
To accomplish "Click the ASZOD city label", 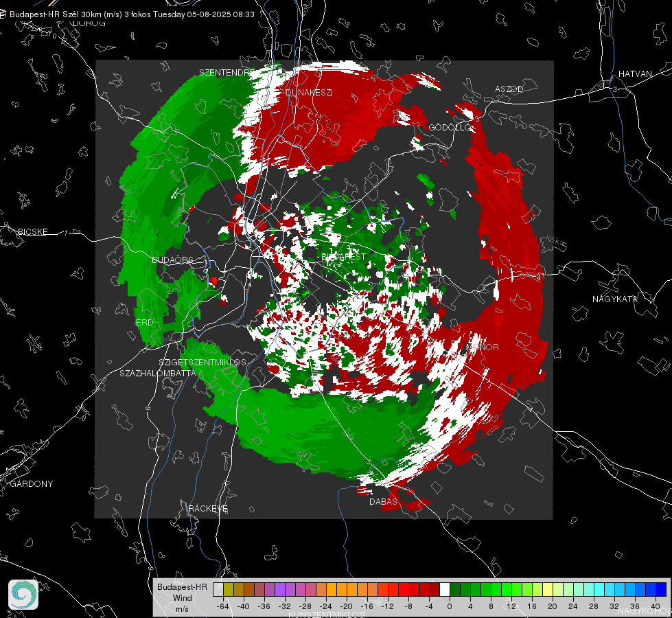I will point(509,89).
